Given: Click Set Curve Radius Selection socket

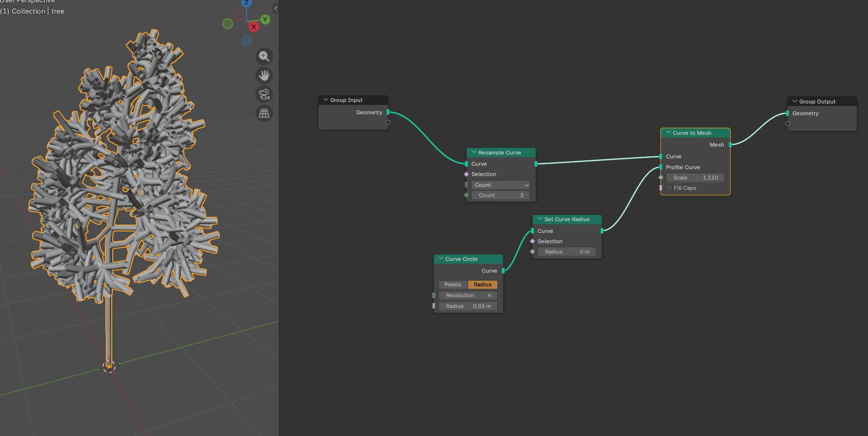Looking at the screenshot, I should click(x=532, y=241).
